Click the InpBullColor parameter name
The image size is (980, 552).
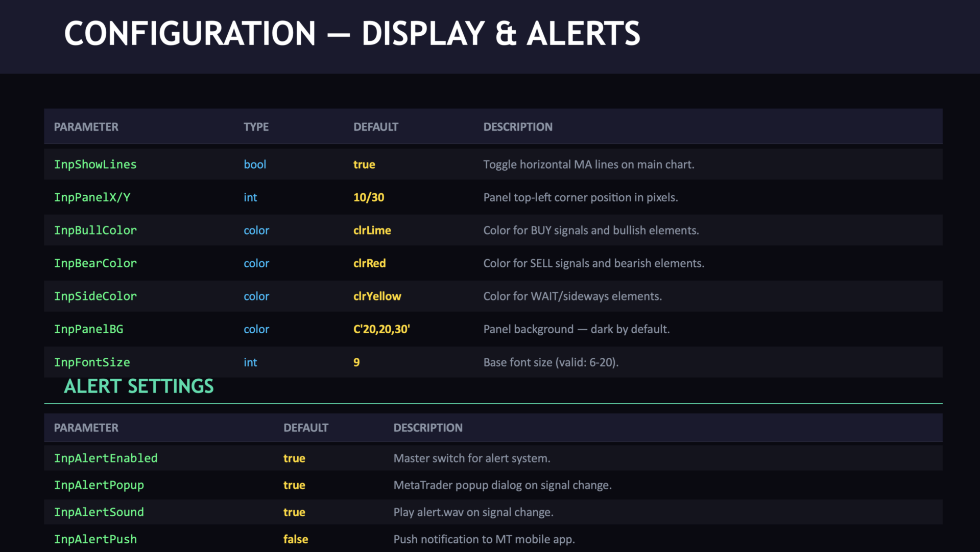[95, 231]
